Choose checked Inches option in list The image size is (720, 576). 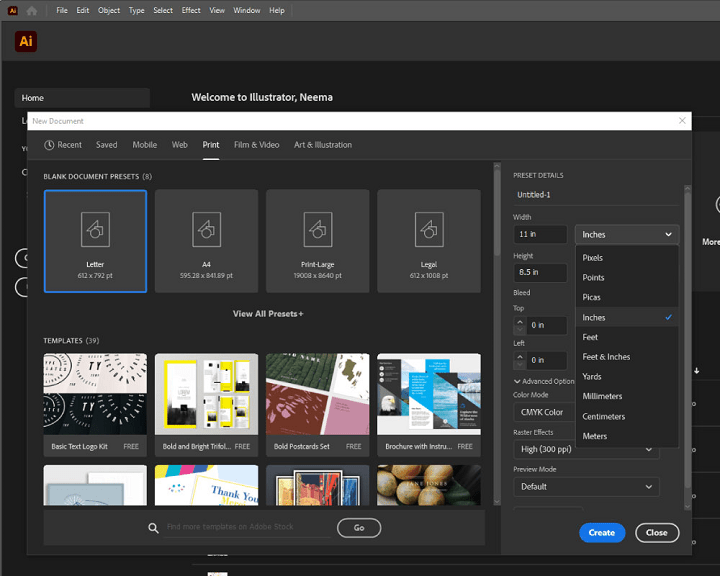click(627, 317)
